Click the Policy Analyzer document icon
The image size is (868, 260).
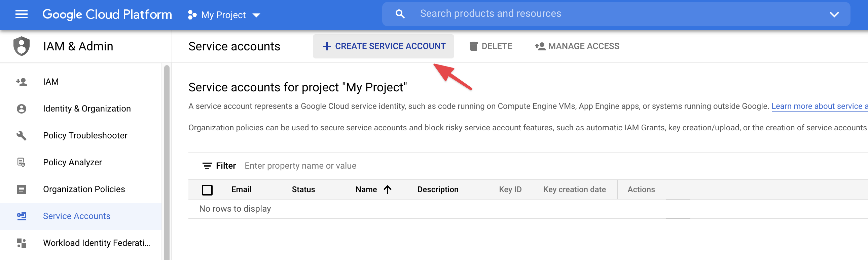point(21,163)
